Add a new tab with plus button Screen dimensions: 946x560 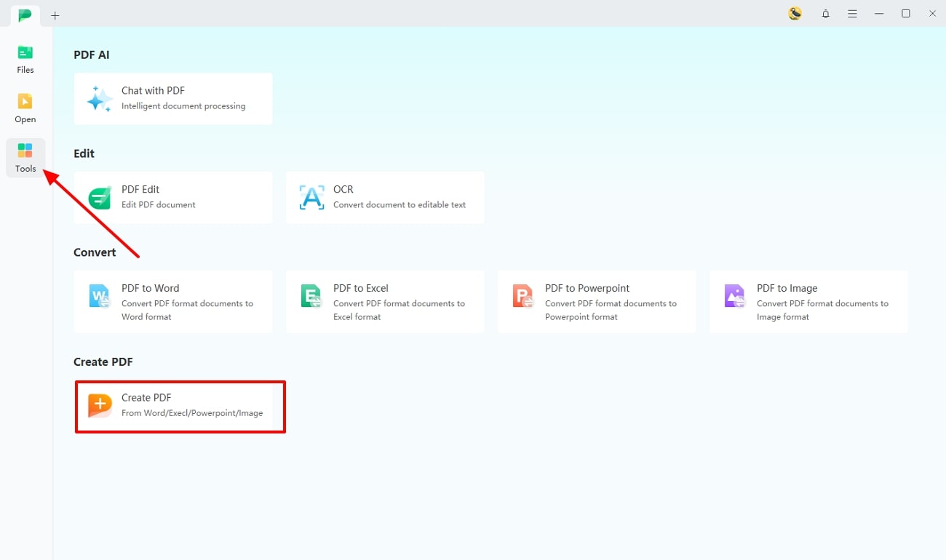[55, 15]
